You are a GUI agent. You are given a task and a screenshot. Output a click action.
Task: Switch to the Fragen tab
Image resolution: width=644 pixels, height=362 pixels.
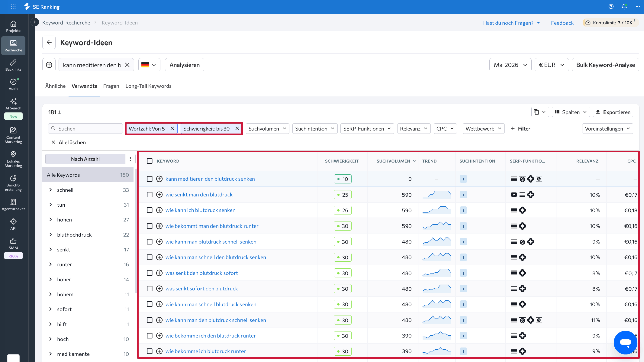coord(111,86)
